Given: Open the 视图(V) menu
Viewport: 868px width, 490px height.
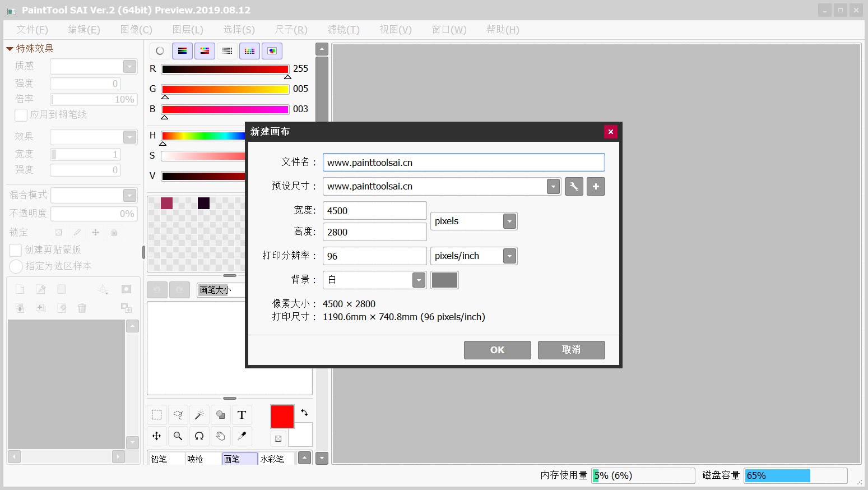Looking at the screenshot, I should click(x=396, y=30).
